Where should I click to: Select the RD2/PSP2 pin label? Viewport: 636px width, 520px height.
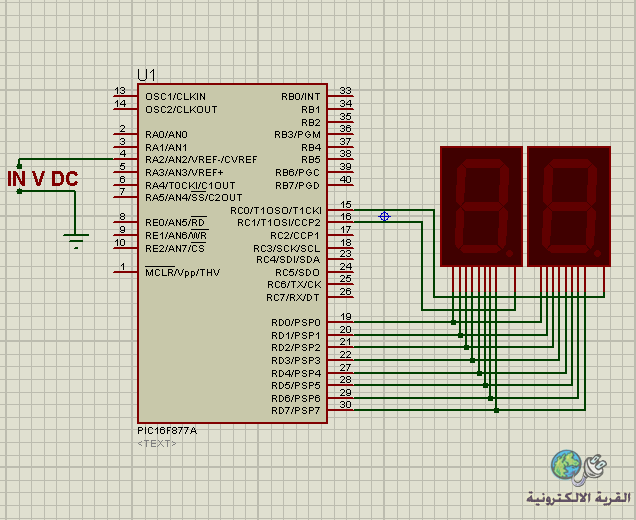pos(296,348)
